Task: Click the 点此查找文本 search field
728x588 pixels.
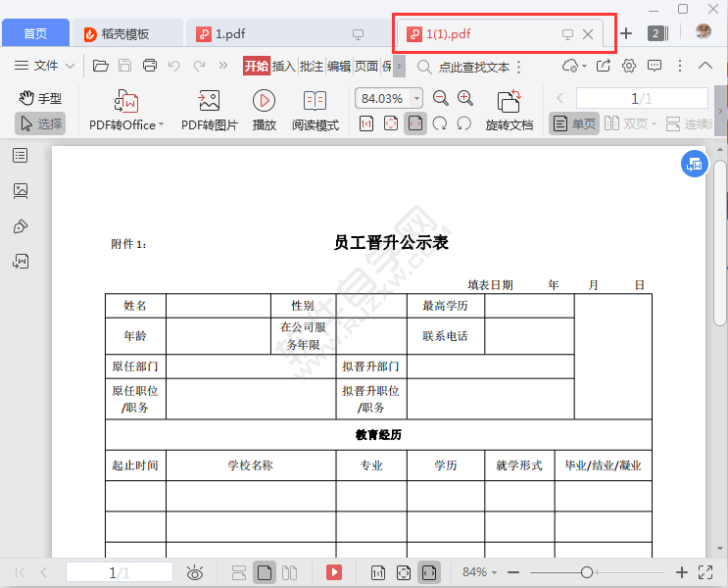Action: 473,67
